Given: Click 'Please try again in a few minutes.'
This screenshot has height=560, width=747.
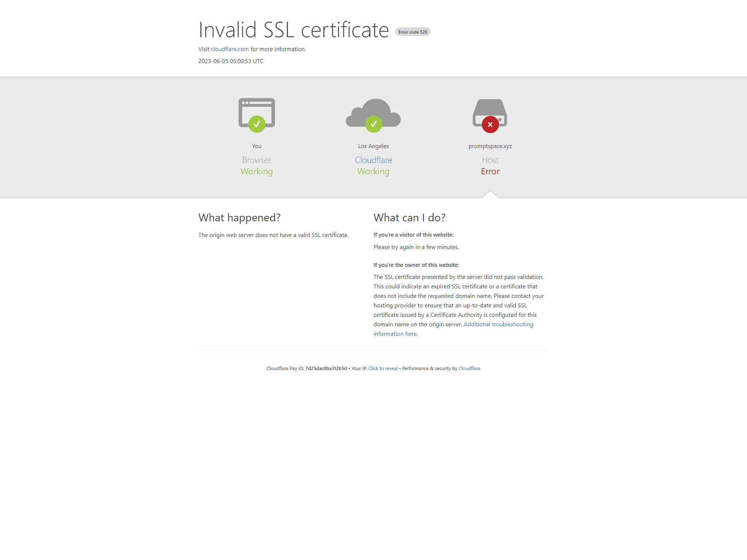Looking at the screenshot, I should (x=416, y=247).
